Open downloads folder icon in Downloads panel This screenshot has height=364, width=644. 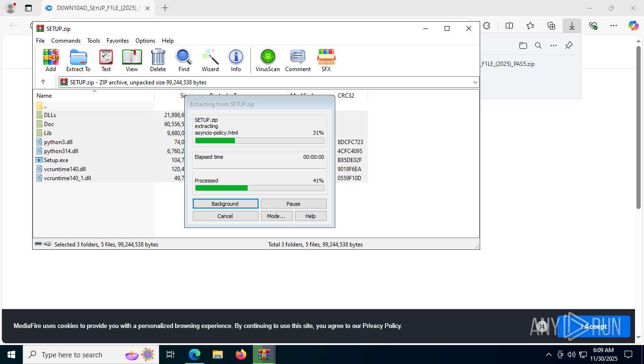523,45
